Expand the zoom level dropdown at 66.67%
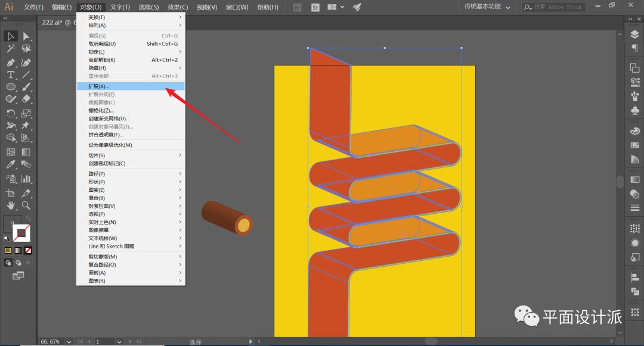The height and width of the screenshot is (346, 644). point(69,342)
